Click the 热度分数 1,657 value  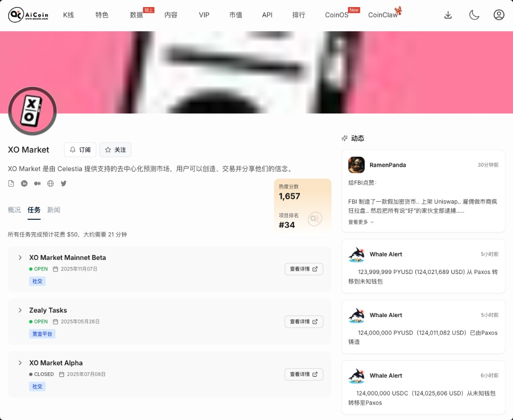(x=289, y=196)
